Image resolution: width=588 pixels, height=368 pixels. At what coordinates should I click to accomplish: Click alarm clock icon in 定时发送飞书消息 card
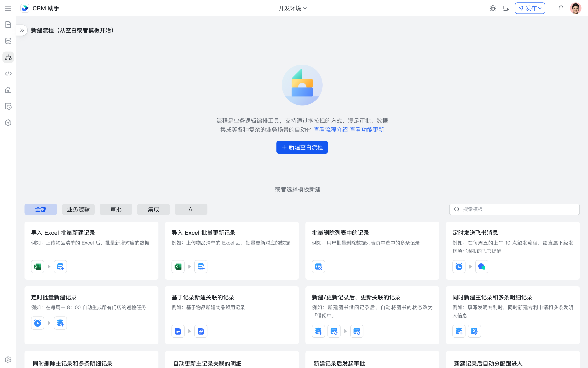click(459, 267)
